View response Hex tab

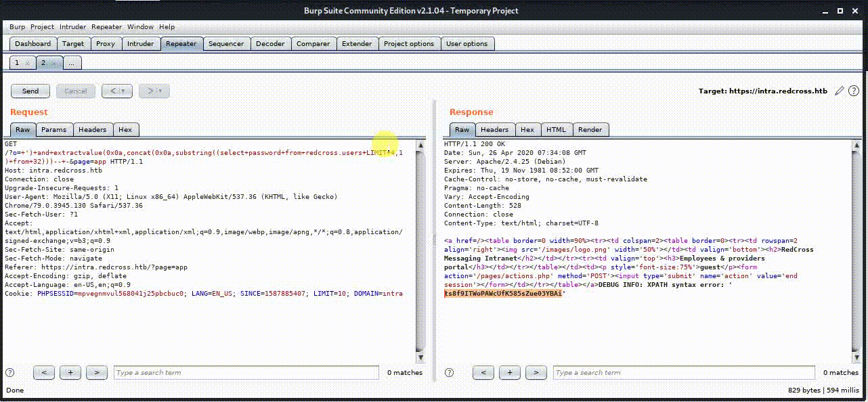point(527,129)
